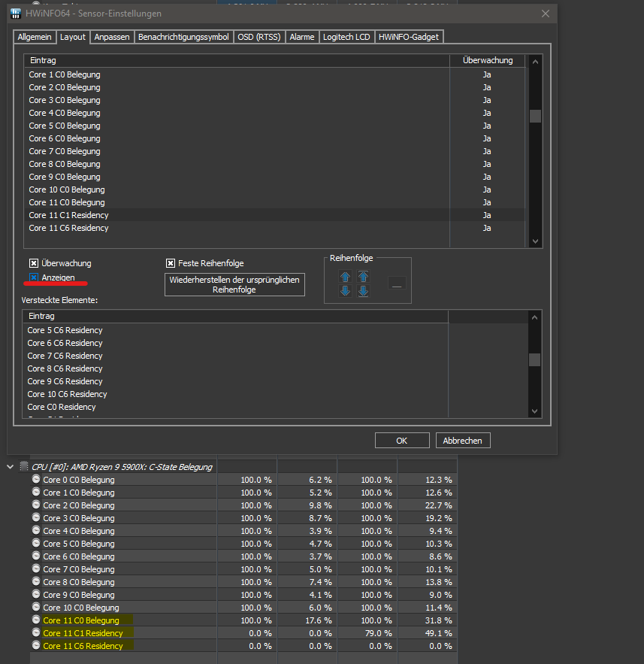Viewport: 644px width, 664px height.
Task: Open the Anpassen tab
Action: [x=112, y=37]
